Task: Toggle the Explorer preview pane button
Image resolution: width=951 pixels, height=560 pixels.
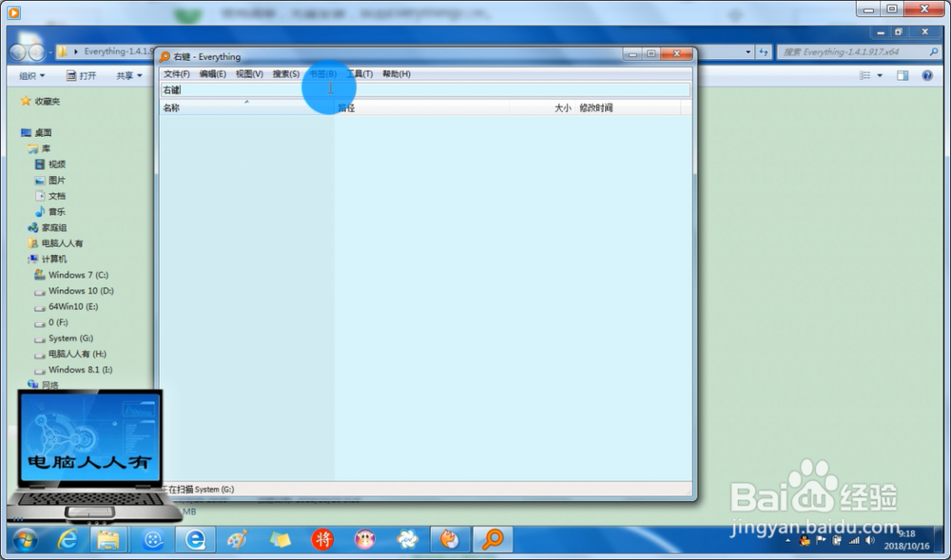Action: click(902, 76)
